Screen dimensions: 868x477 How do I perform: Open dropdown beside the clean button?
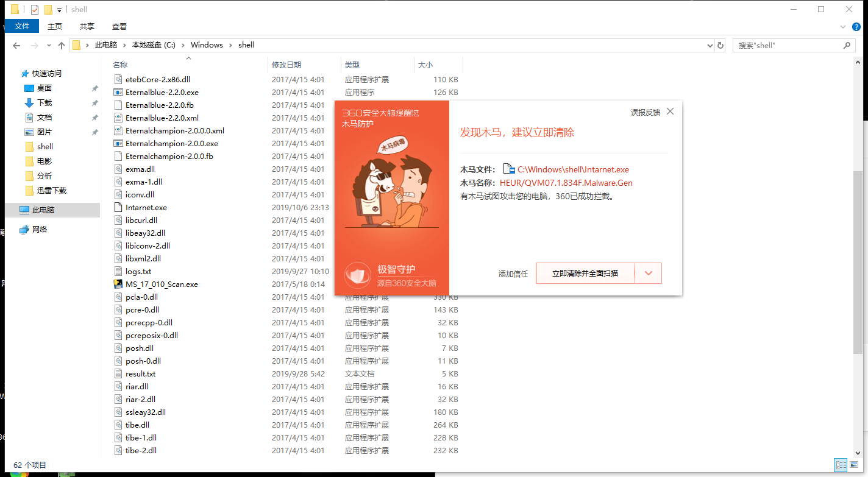[x=649, y=274]
